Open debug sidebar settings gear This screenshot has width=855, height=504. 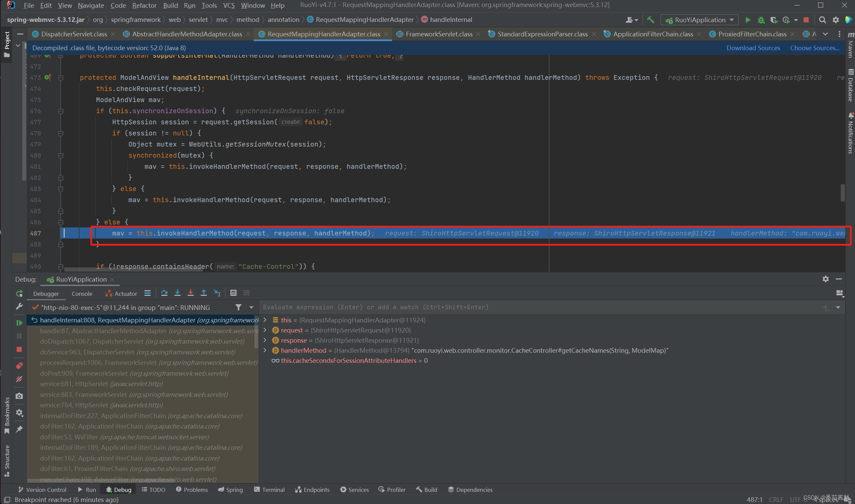coord(19,413)
